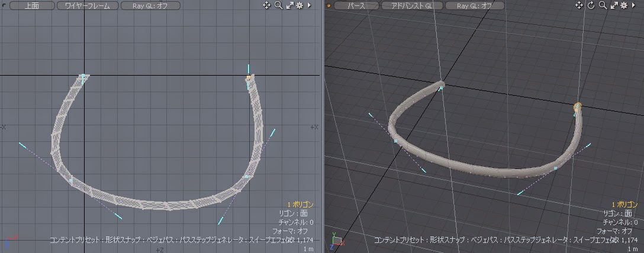Toggle Ray GL in the perspective view
Screen dimensions: 644x253
(475, 6)
